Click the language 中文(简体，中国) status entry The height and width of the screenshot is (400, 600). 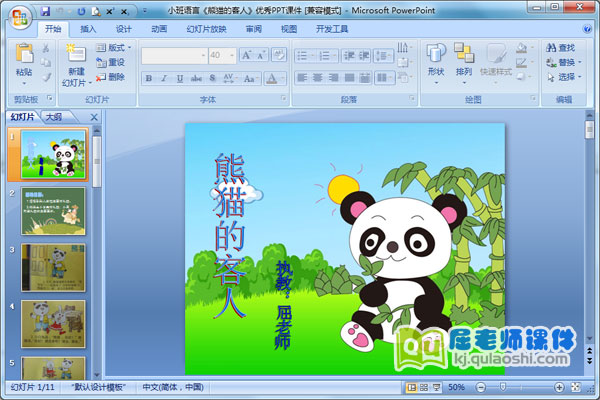173,387
